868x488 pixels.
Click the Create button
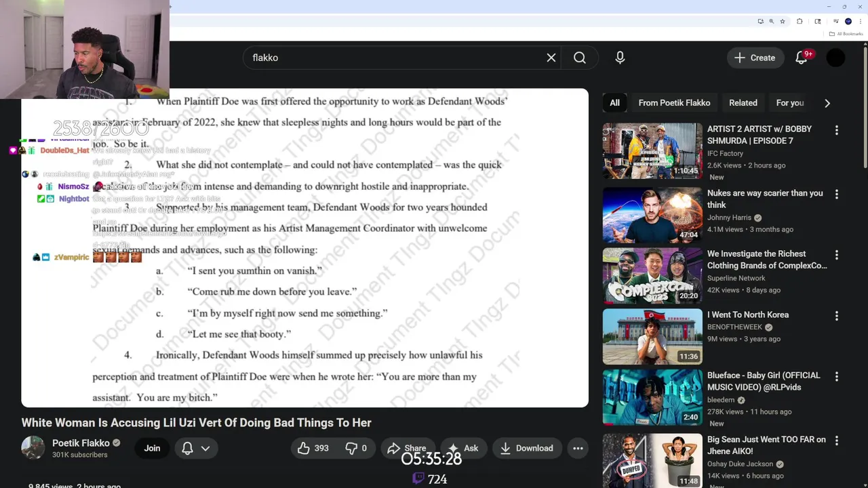coord(755,58)
